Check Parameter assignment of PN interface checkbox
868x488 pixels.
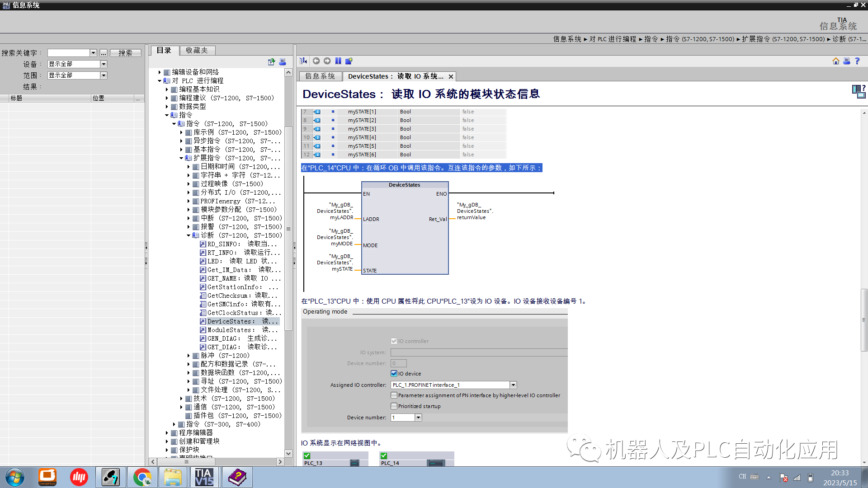(394, 395)
